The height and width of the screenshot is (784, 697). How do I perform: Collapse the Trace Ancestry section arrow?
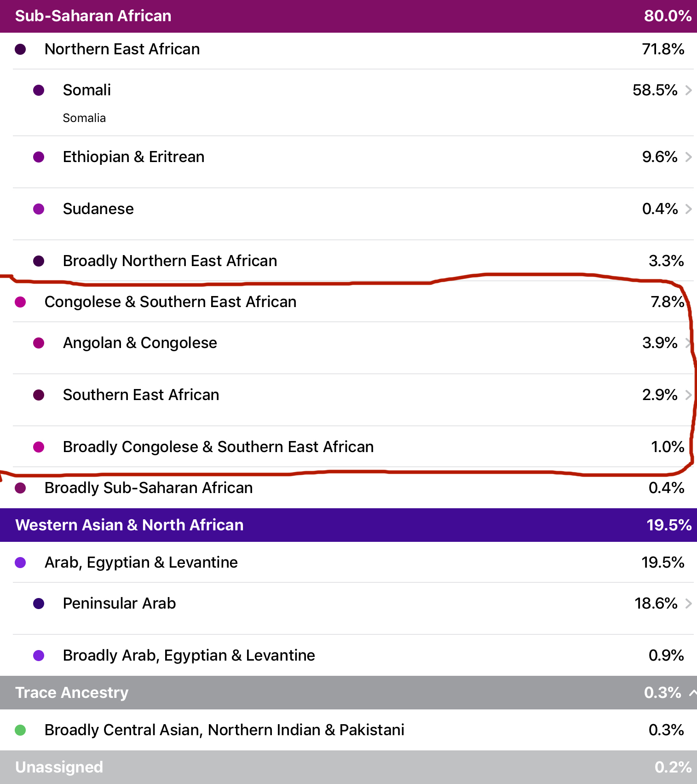692,692
